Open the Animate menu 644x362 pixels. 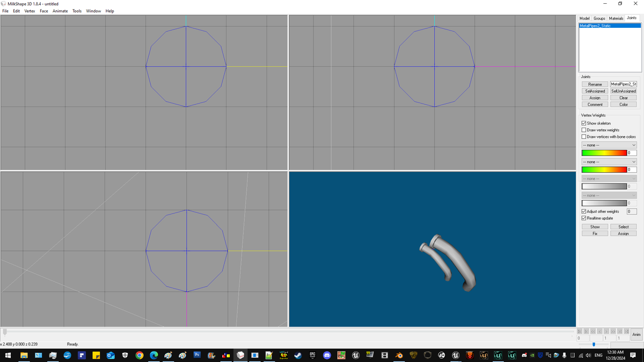coord(60,11)
